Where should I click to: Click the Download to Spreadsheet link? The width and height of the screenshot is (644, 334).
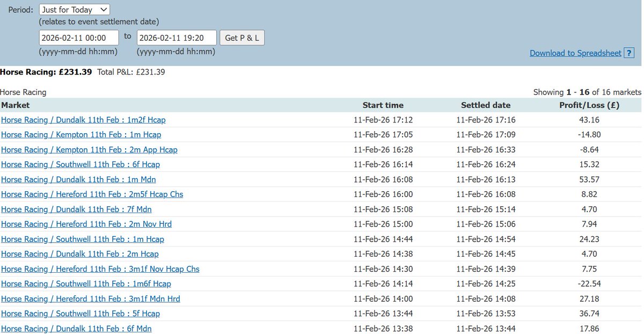click(575, 53)
